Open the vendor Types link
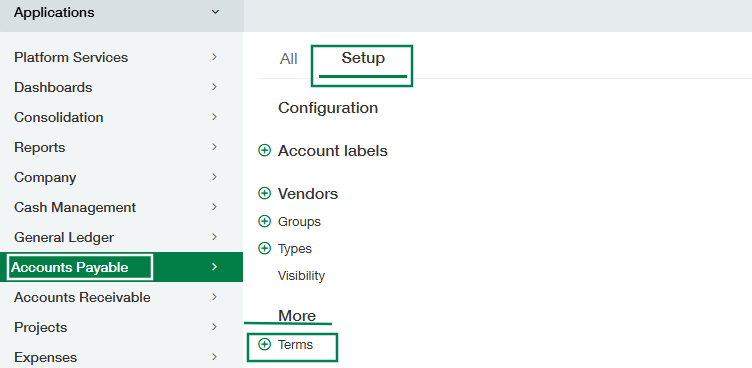The height and width of the screenshot is (368, 752). (295, 249)
